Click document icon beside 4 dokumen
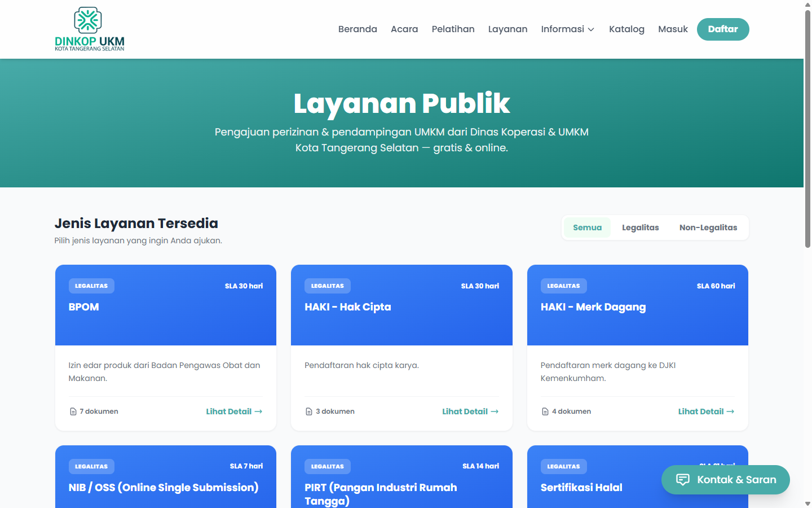The image size is (812, 508). 545,411
